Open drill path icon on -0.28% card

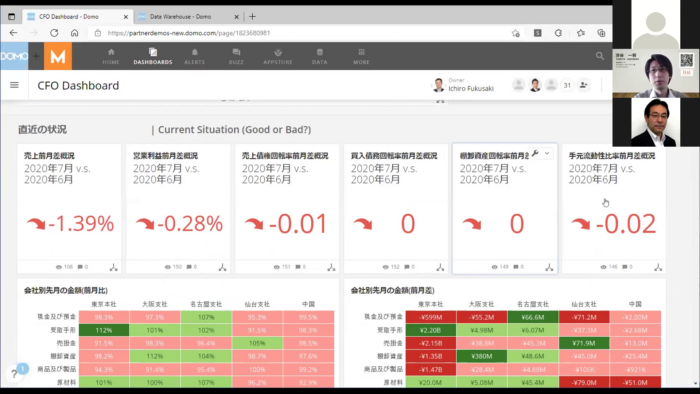pyautogui.click(x=222, y=267)
